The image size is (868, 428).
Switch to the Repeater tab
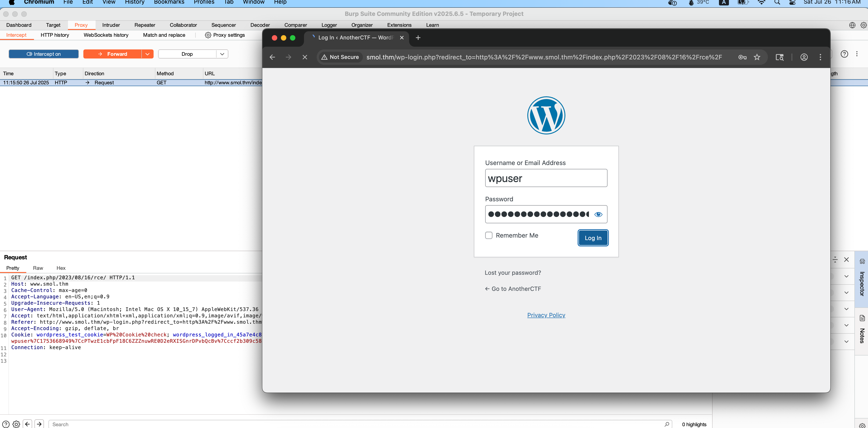coord(145,25)
